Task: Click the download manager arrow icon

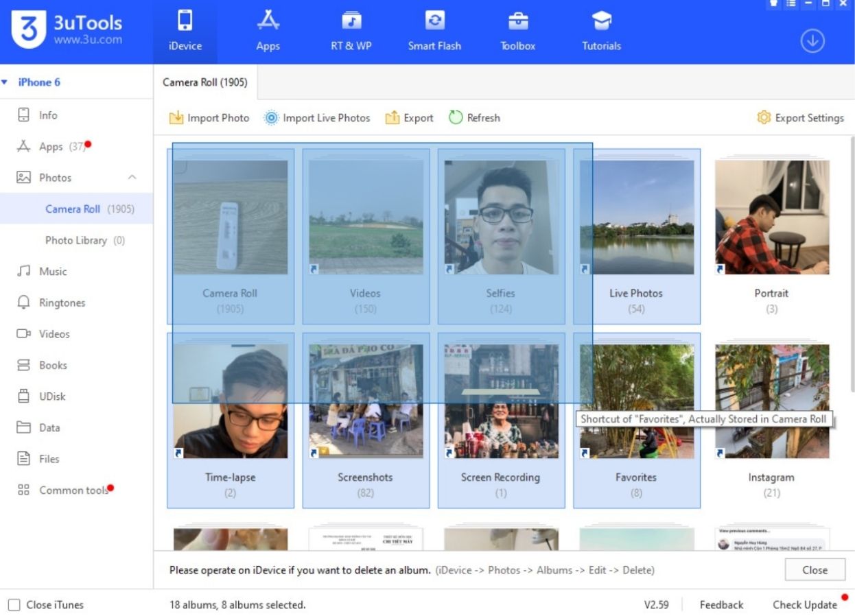Action: coord(812,41)
